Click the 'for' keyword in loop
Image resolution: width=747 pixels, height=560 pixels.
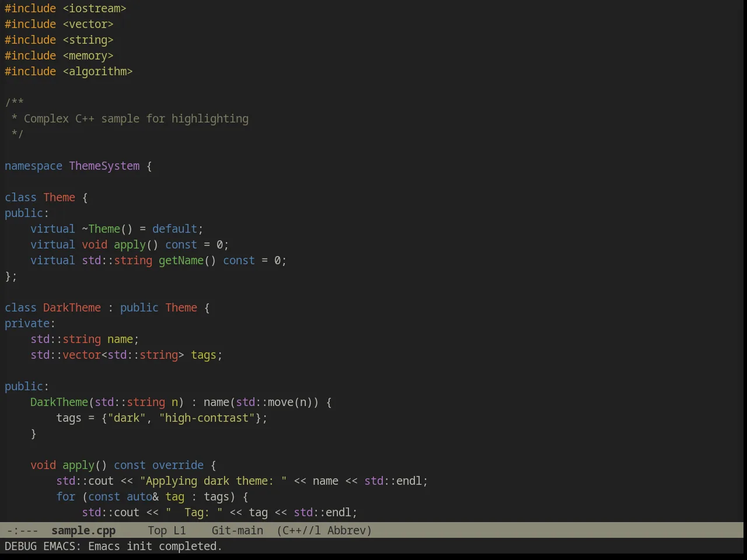tap(65, 496)
